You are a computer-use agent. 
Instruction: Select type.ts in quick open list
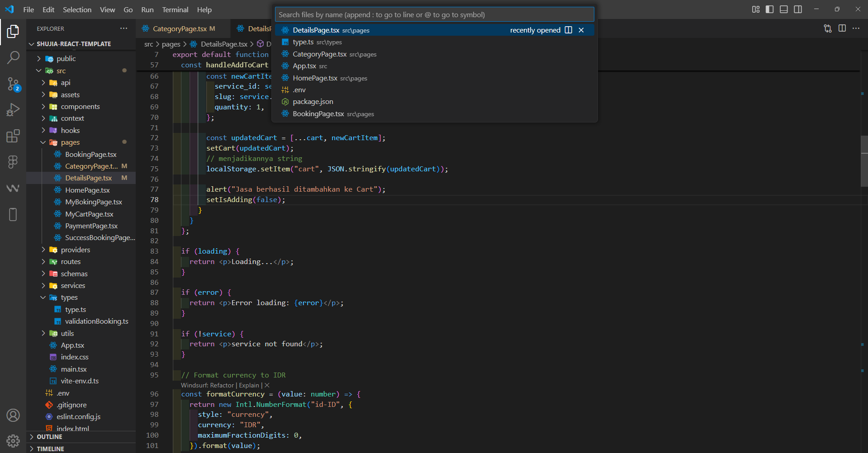pos(434,42)
